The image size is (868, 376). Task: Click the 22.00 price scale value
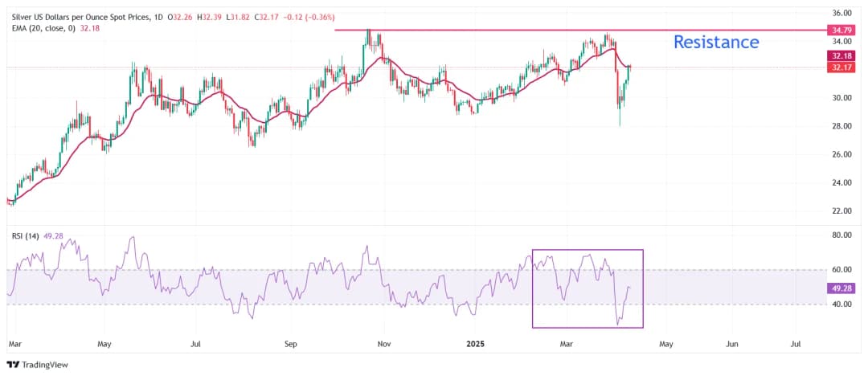(x=841, y=210)
